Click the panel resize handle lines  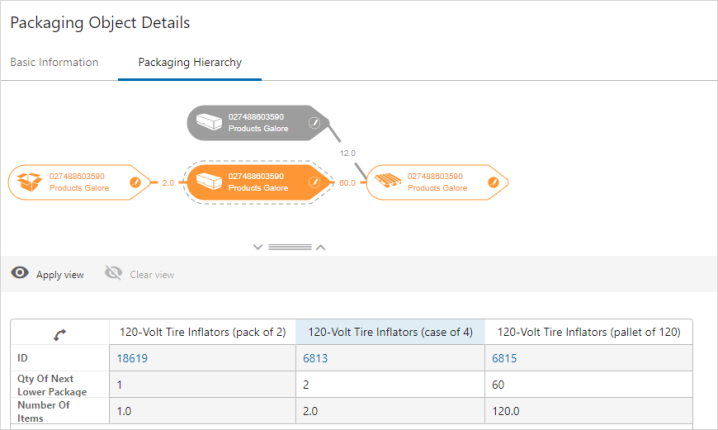click(290, 246)
